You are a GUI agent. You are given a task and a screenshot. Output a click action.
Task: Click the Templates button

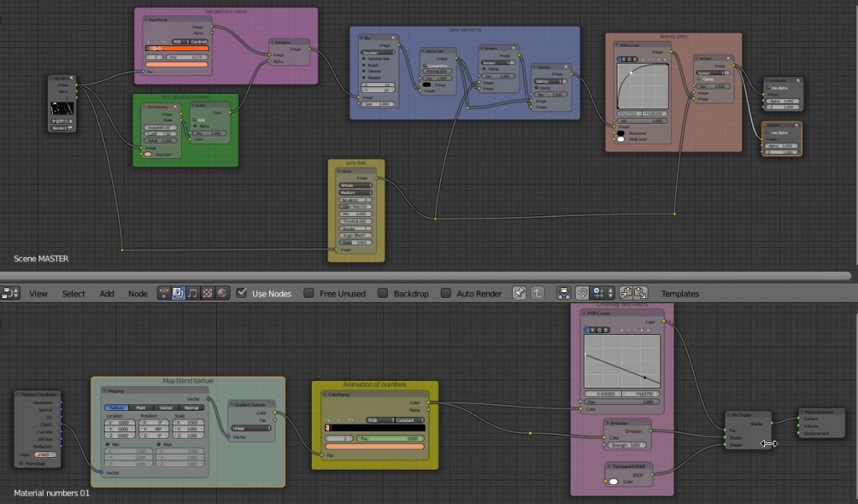680,294
